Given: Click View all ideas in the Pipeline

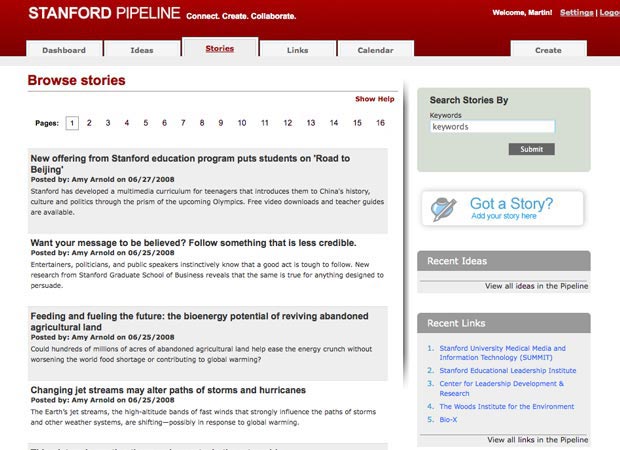Looking at the screenshot, I should pos(537,286).
